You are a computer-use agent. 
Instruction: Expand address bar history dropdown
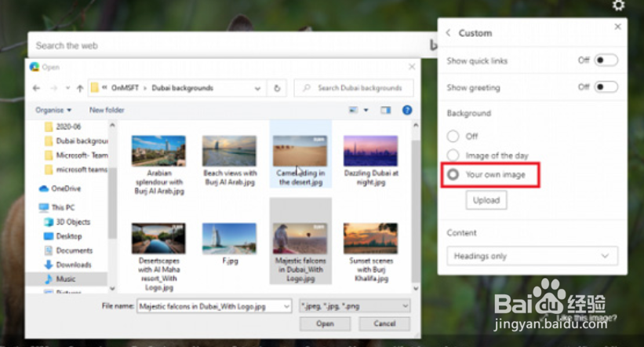(x=257, y=88)
